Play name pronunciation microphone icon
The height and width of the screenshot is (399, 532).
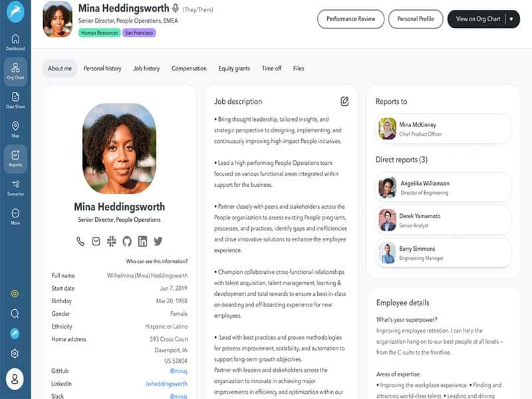coord(176,8)
